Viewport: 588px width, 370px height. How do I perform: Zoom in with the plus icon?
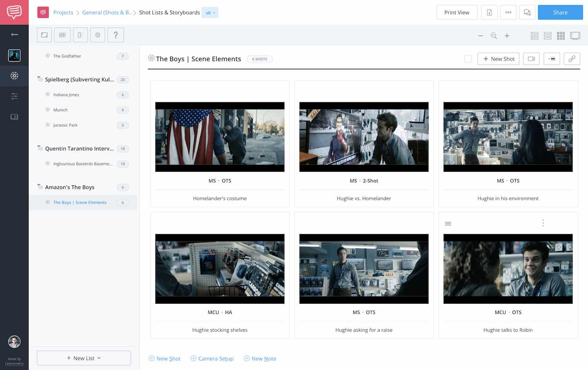pyautogui.click(x=507, y=36)
